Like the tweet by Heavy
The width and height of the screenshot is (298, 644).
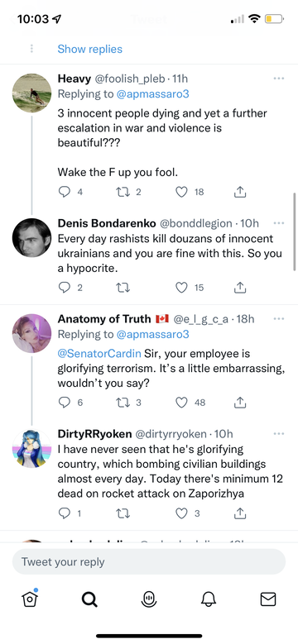pyautogui.click(x=181, y=192)
